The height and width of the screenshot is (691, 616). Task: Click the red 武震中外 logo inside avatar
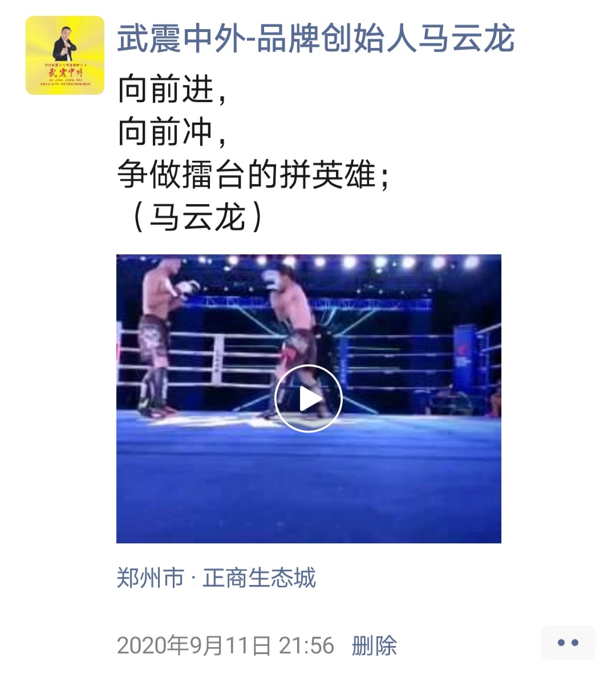[65, 73]
